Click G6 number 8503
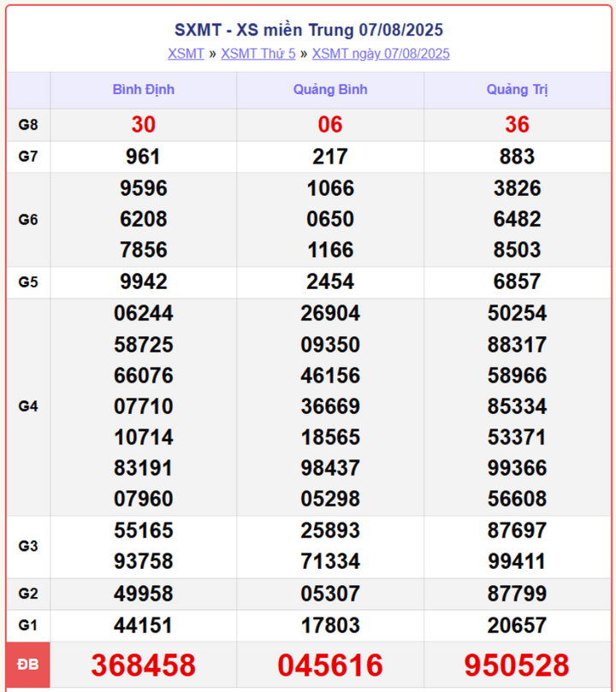616x692 pixels. pos(517,250)
